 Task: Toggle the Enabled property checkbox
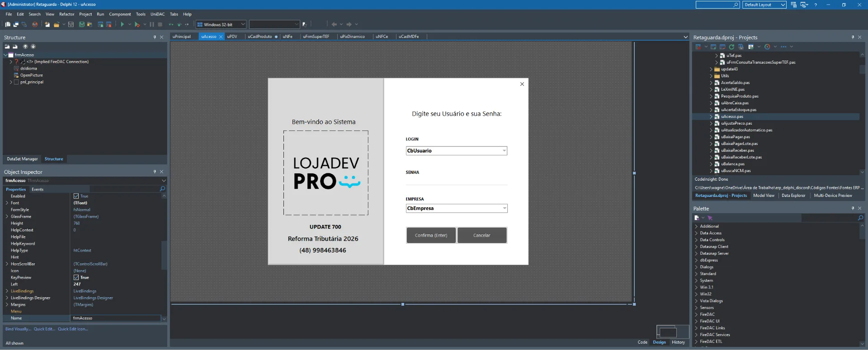tap(76, 196)
